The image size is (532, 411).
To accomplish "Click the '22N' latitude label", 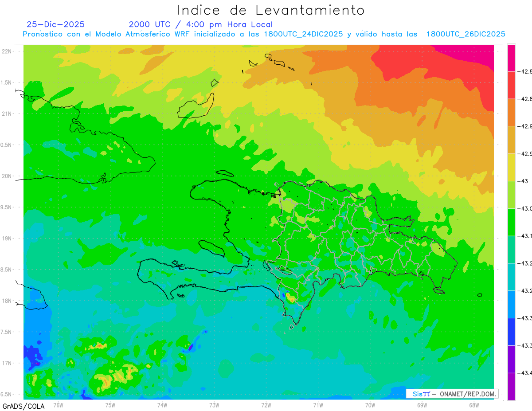I will [7, 51].
